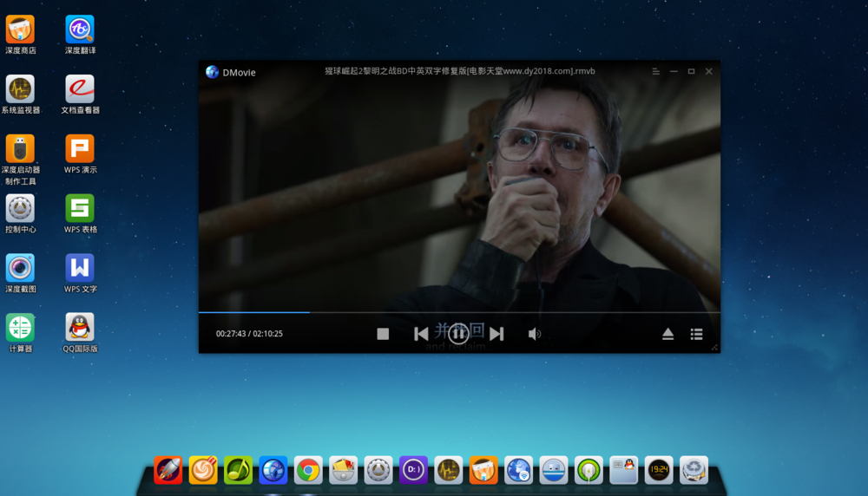Click the eject/open file icon

point(667,334)
